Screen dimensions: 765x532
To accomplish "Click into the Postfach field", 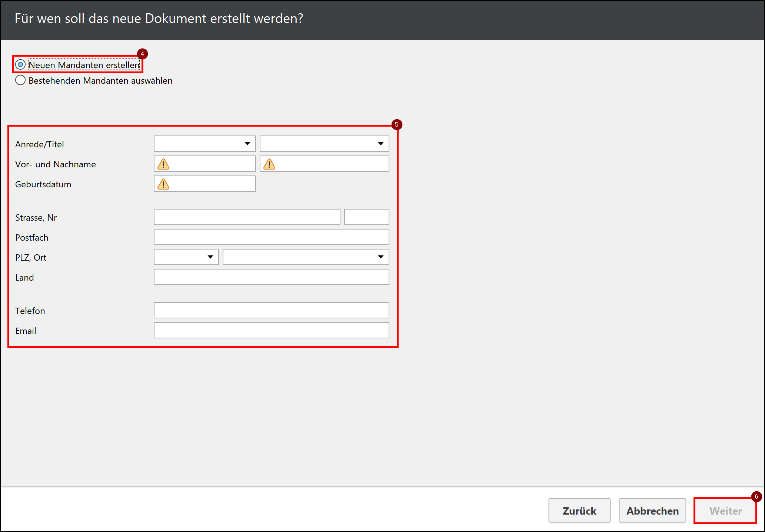I will 271,237.
